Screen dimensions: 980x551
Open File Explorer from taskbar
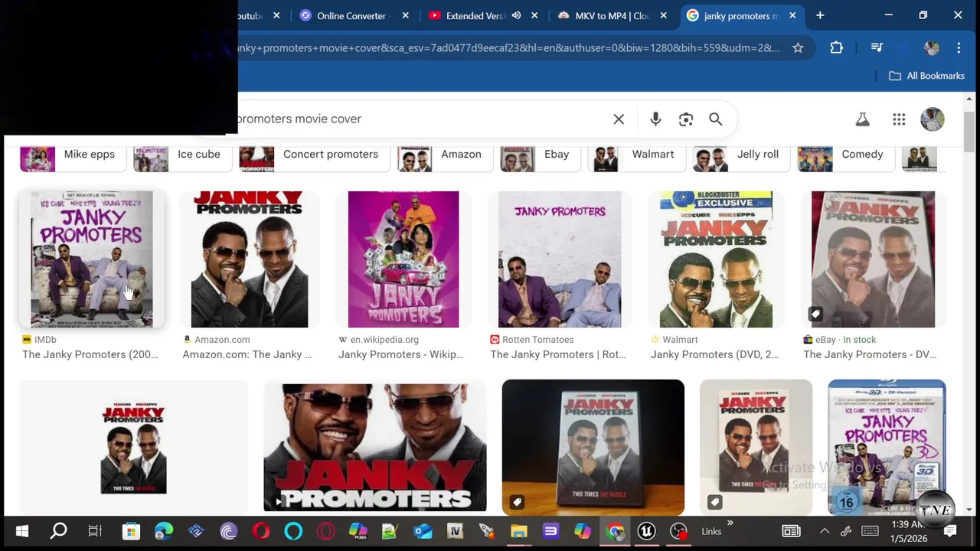point(519,531)
